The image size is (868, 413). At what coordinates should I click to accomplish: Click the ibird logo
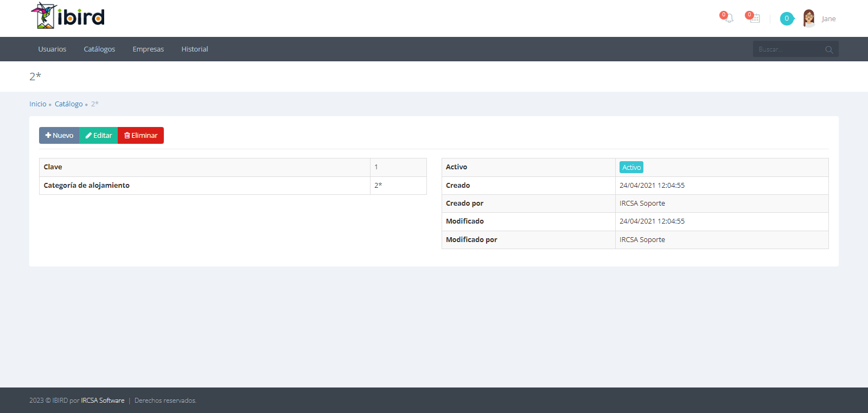68,16
